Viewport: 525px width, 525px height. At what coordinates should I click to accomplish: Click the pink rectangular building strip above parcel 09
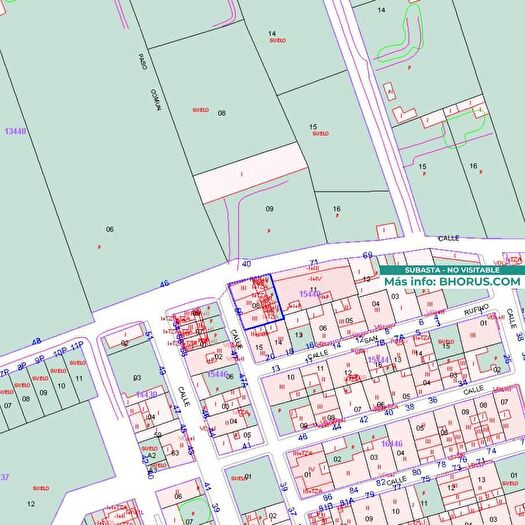click(251, 173)
